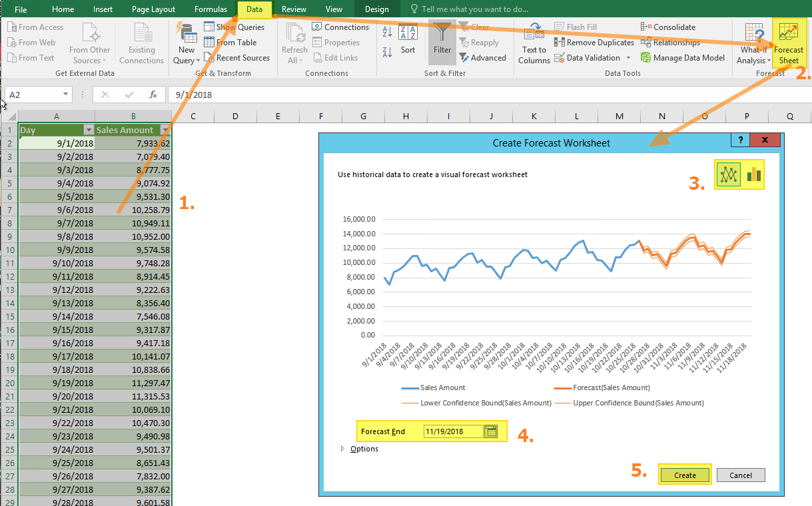The height and width of the screenshot is (506, 812).
Task: Cancel the forecast worksheet dialog
Action: [x=741, y=475]
